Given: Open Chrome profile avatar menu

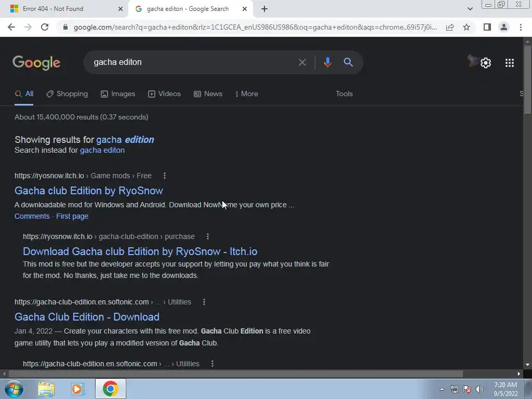Looking at the screenshot, I should [504, 27].
